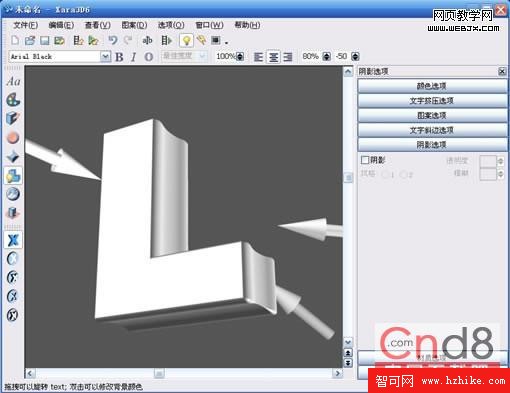The image size is (510, 393).
Task: Select the blue X animation icon
Action: coord(13,240)
